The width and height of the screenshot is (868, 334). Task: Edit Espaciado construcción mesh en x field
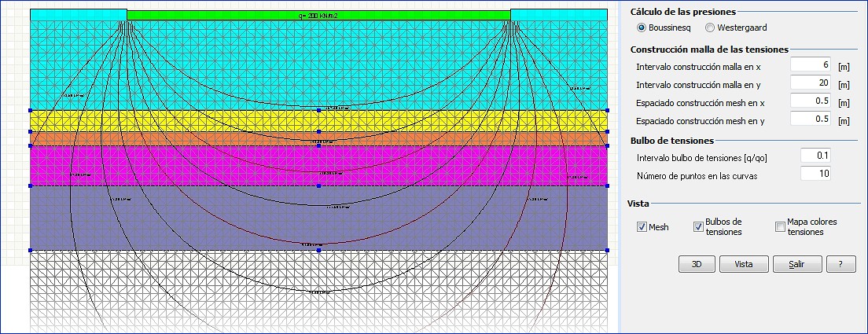(x=811, y=101)
